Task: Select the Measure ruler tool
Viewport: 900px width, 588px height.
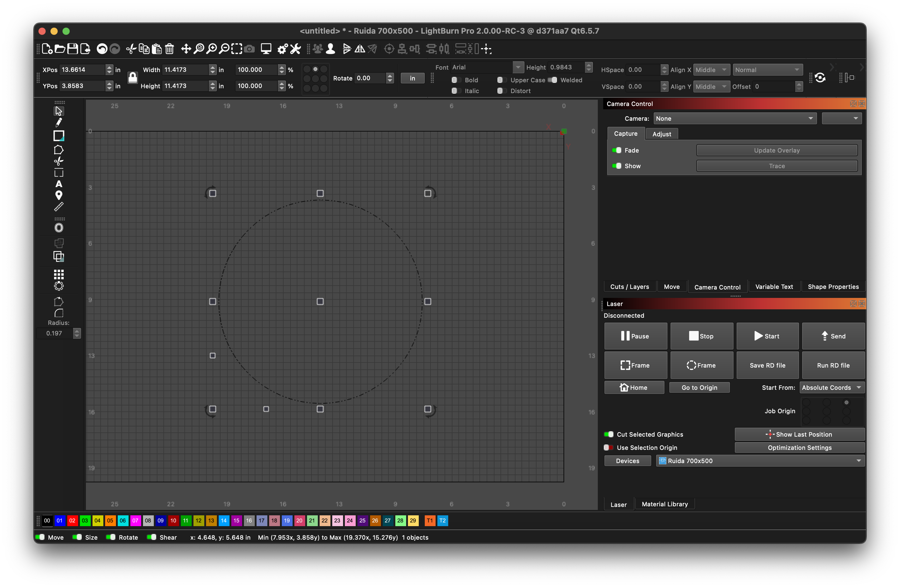Action: point(59,207)
